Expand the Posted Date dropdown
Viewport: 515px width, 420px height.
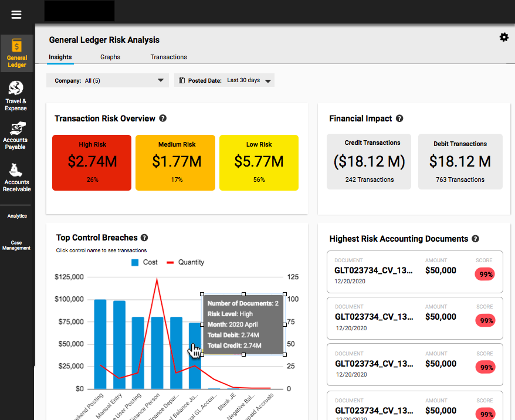[224, 80]
